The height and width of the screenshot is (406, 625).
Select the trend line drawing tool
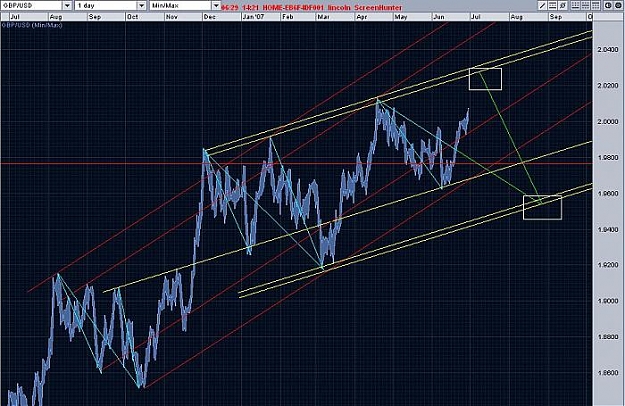(542, 6)
